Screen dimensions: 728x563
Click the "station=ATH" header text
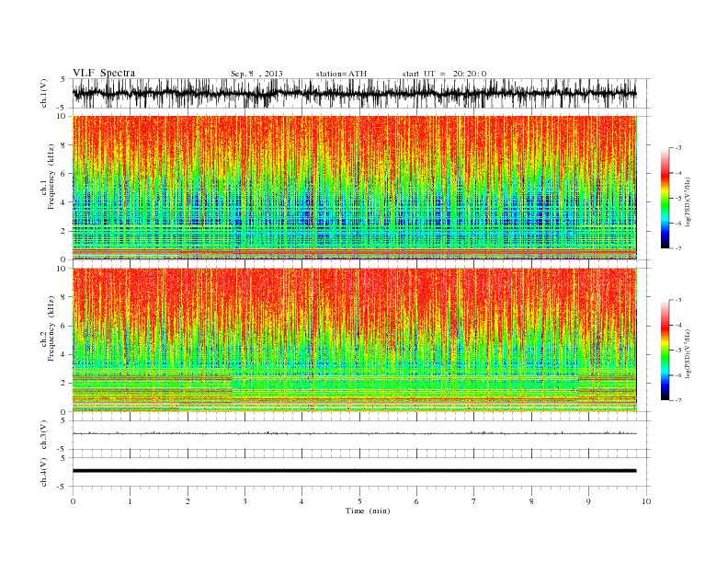[341, 74]
